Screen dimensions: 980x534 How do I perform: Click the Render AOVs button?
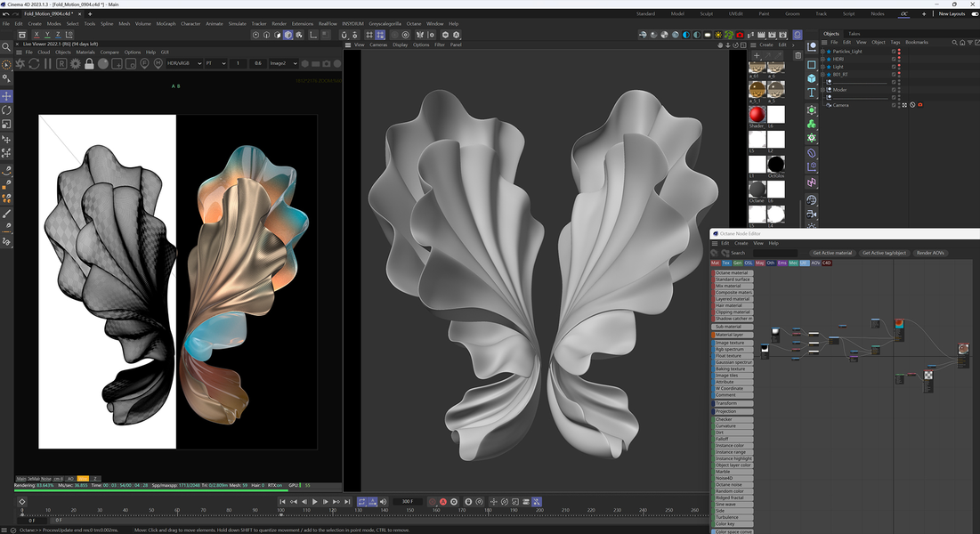pos(931,253)
